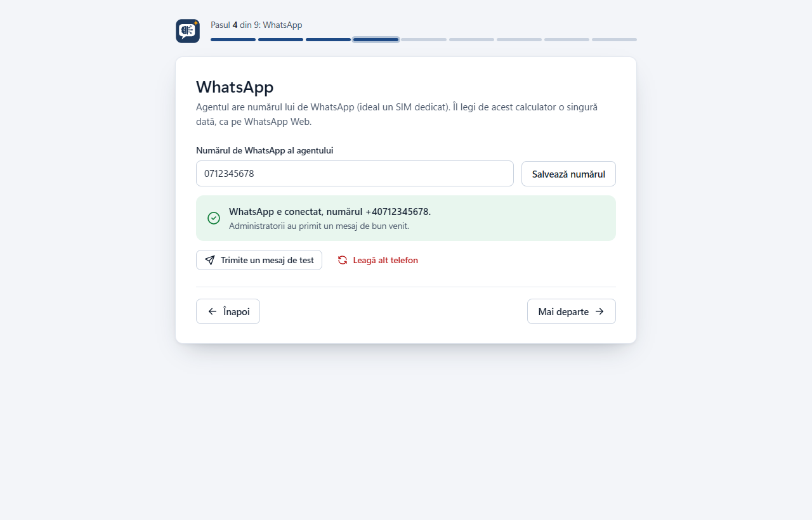This screenshot has height=520, width=812.
Task: Click the Pasul 4 din 9 step label
Action: [x=256, y=25]
